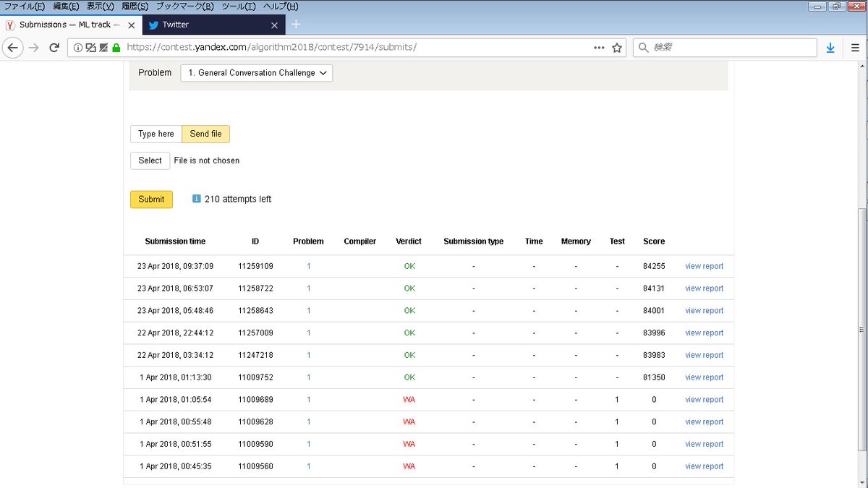Open problem 1 link in row 11009560
The height and width of the screenshot is (488, 868).
[308, 466]
